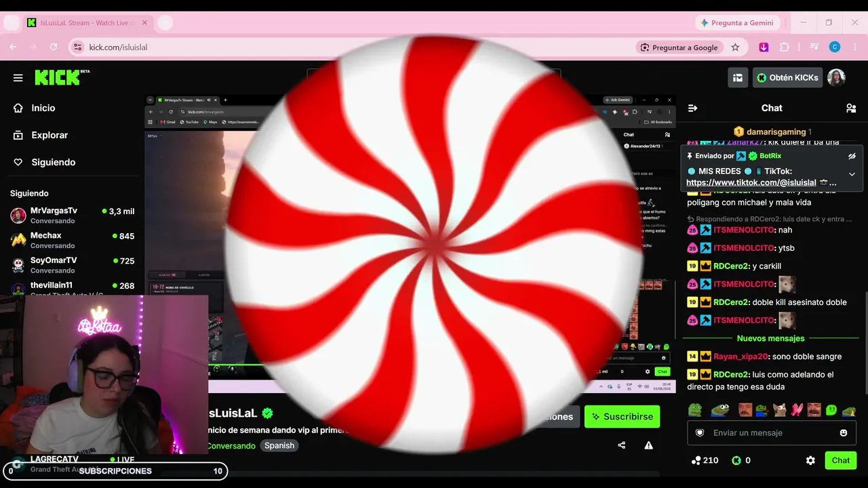Click Preguntar a Google in address bar

679,47
